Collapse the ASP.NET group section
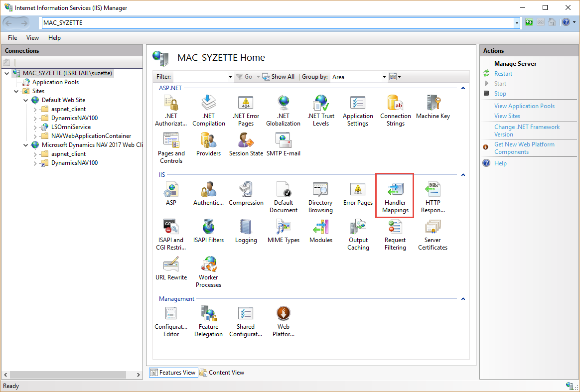The width and height of the screenshot is (580, 392). 463,88
